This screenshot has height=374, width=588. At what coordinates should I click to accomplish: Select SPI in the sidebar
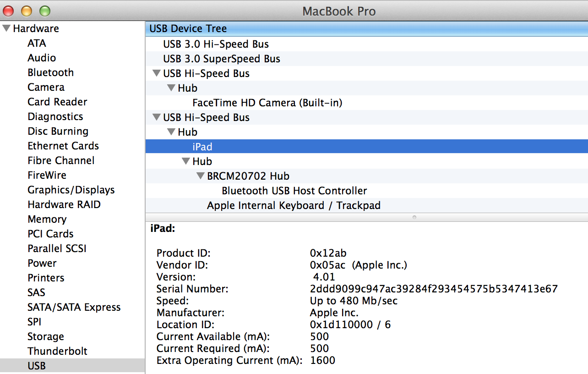34,322
